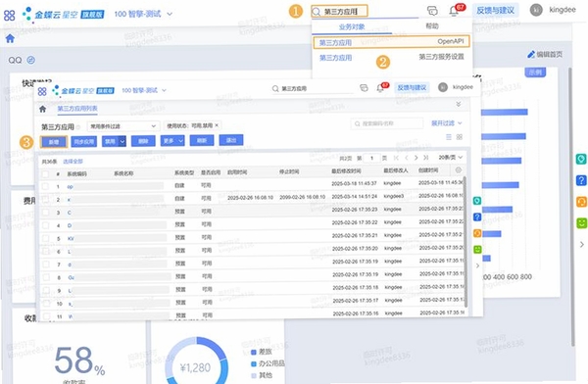Click blue question mark icon on main window right edge
Image resolution: width=588 pixels, height=384 pixels.
[x=581, y=180]
